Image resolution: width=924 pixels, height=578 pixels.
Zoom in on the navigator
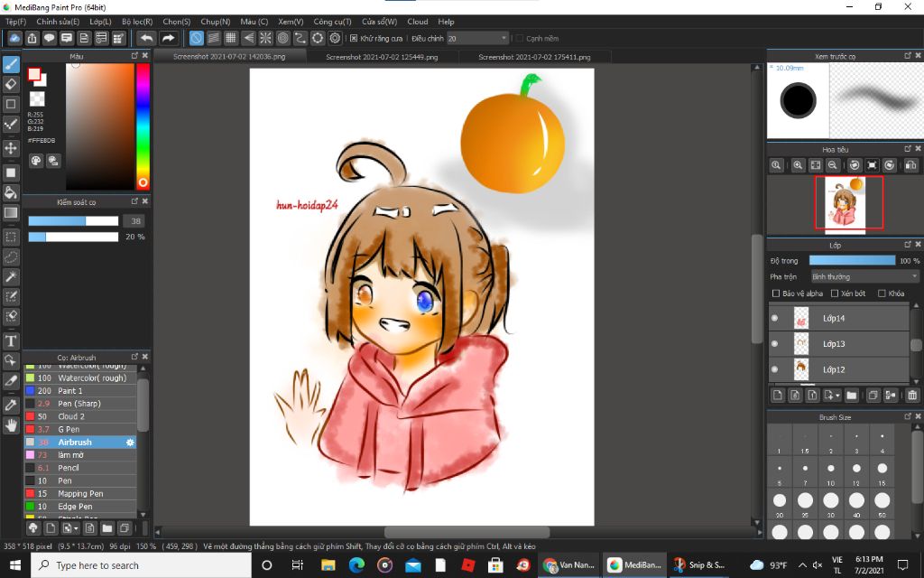click(x=798, y=166)
